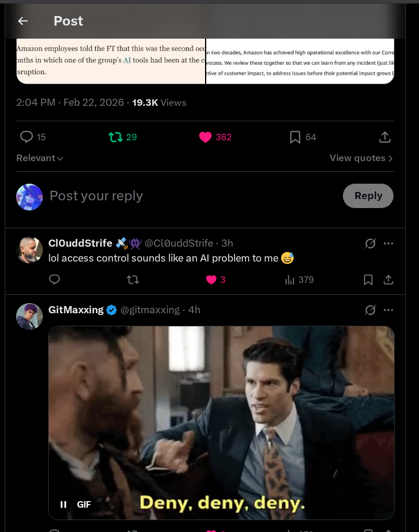This screenshot has height=532, width=419.
Task: Repost Cl0uddStrife's comment
Action: 133,279
